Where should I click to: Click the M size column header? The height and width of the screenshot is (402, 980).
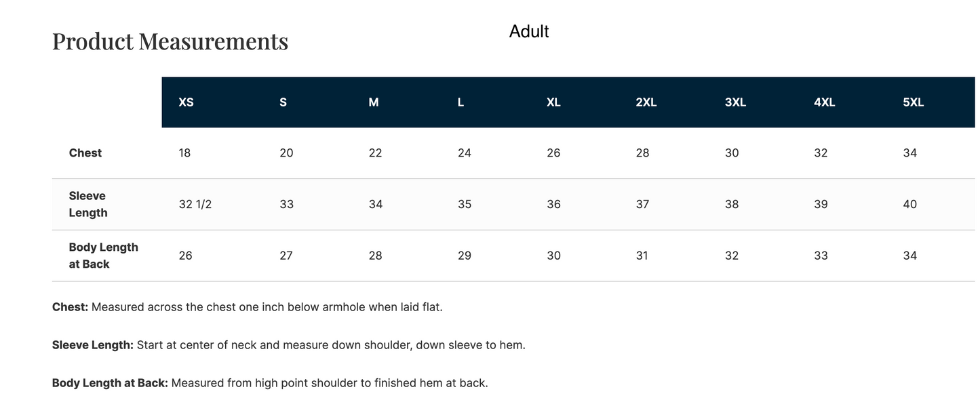tap(374, 102)
